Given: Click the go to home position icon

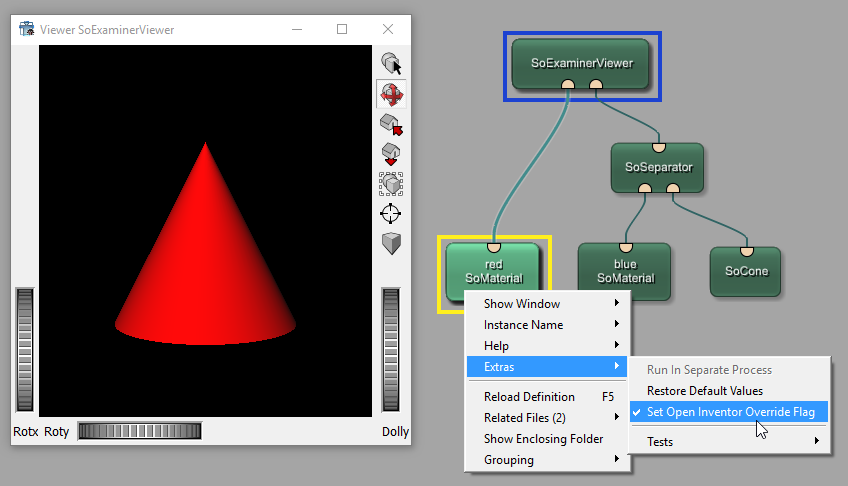Looking at the screenshot, I should (391, 124).
